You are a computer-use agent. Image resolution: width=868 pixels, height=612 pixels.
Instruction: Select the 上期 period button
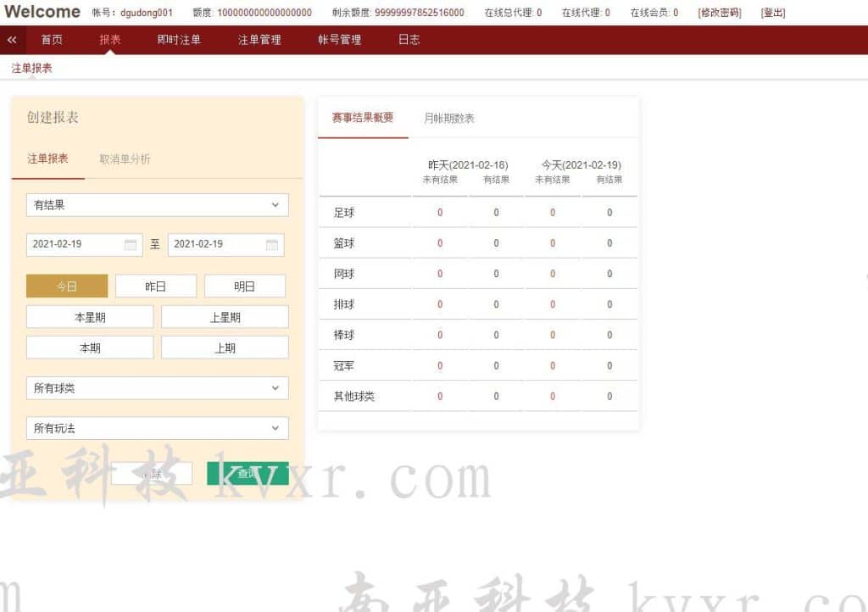pyautogui.click(x=225, y=348)
